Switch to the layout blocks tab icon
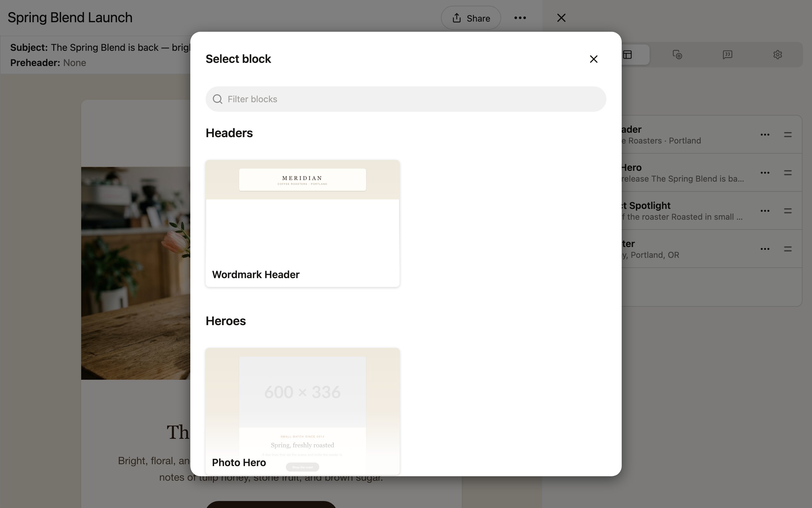The image size is (812, 508). tap(627, 55)
